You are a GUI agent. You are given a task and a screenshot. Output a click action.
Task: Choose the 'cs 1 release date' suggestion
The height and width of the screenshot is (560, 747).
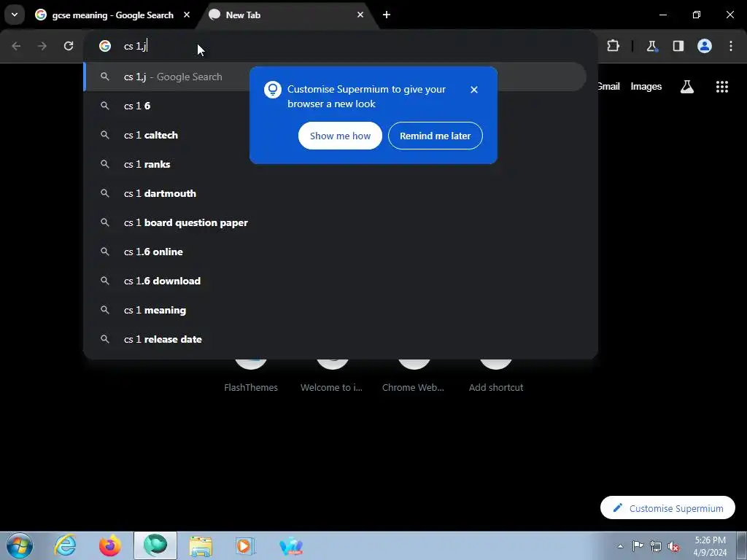pos(335,339)
